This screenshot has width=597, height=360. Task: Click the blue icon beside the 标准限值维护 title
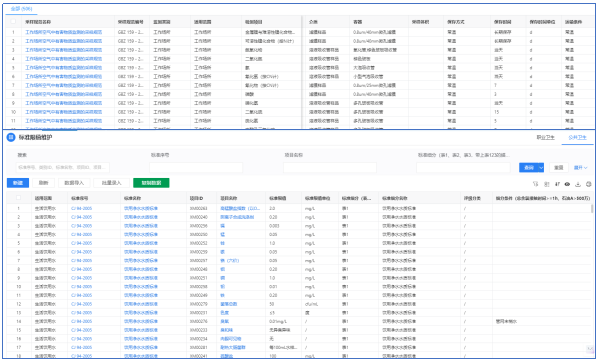11,137
